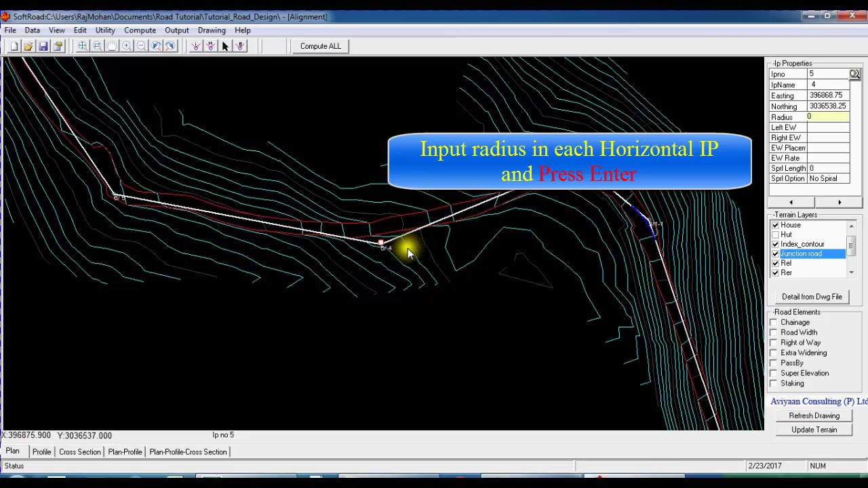Select the black arrow pointer tool
868x488 pixels.
[225, 46]
